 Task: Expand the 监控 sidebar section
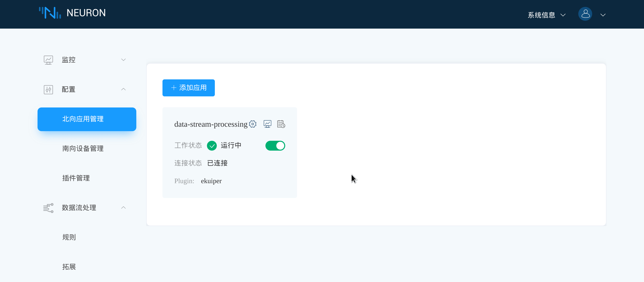123,60
